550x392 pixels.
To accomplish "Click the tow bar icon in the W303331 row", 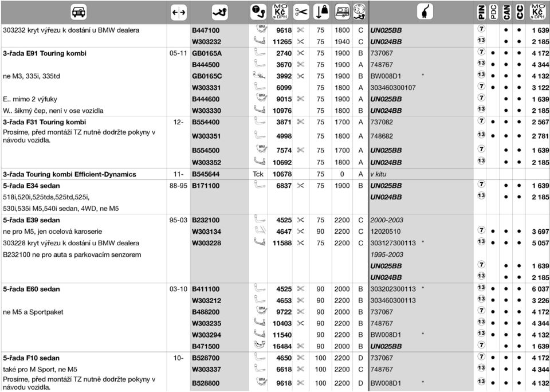I will click(259, 87).
